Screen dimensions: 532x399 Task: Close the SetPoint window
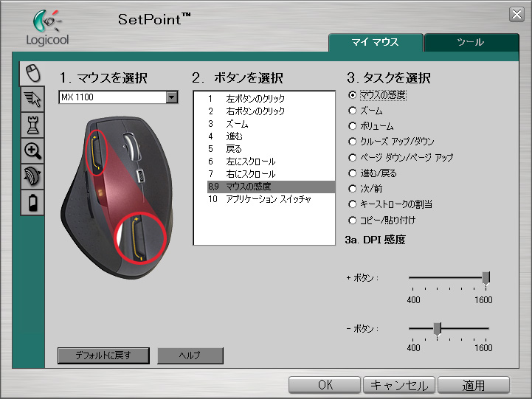coord(517,15)
